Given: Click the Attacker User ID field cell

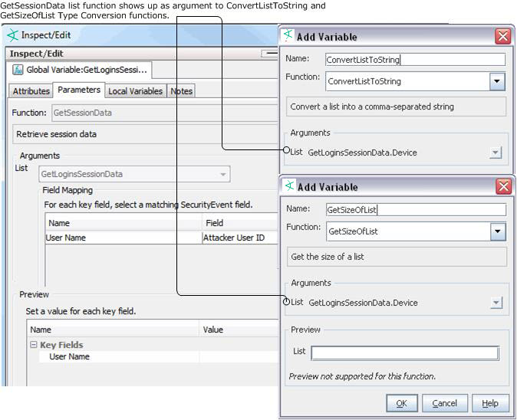Looking at the screenshot, I should coord(240,238).
